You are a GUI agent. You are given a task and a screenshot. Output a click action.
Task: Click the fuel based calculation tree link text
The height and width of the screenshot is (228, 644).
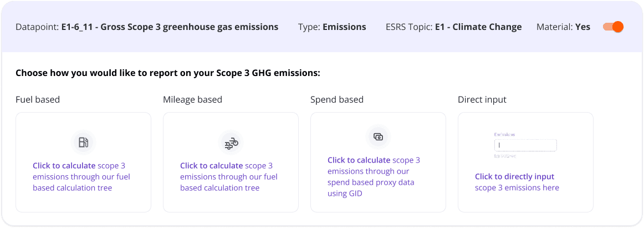point(81,176)
